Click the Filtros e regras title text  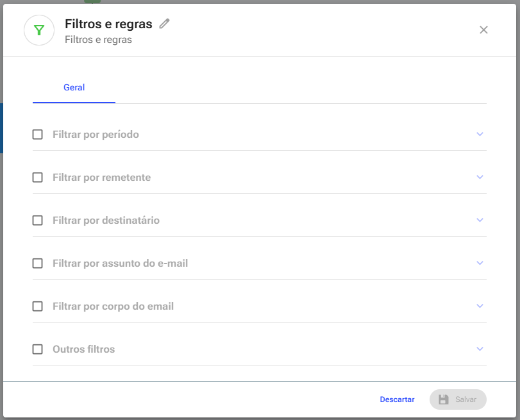108,24
